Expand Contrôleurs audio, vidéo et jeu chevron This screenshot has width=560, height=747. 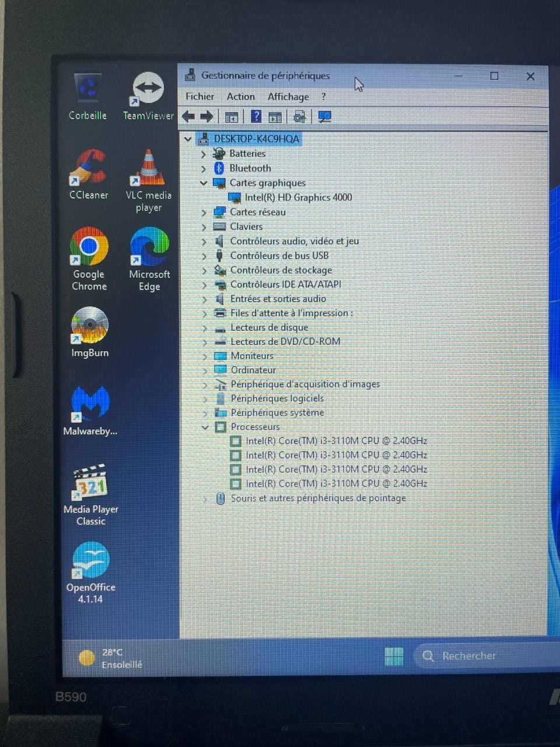pyautogui.click(x=204, y=242)
